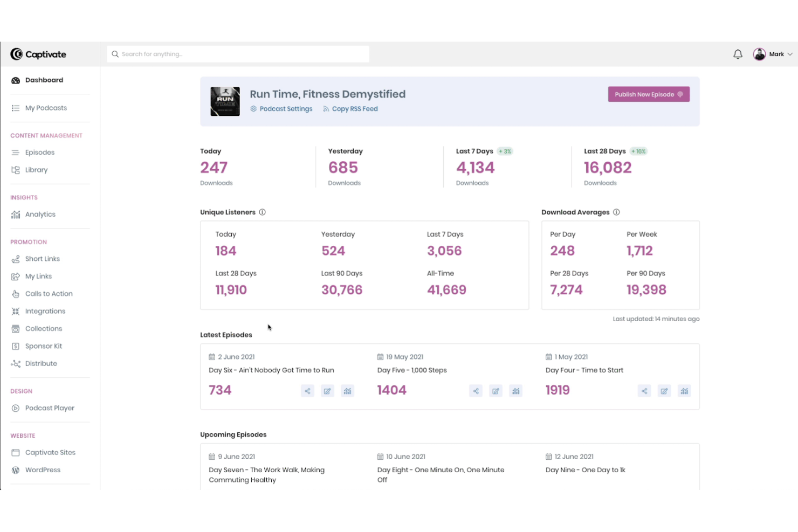This screenshot has width=798, height=532.
Task: Click the Copy RSS Feed link
Action: [x=350, y=108]
